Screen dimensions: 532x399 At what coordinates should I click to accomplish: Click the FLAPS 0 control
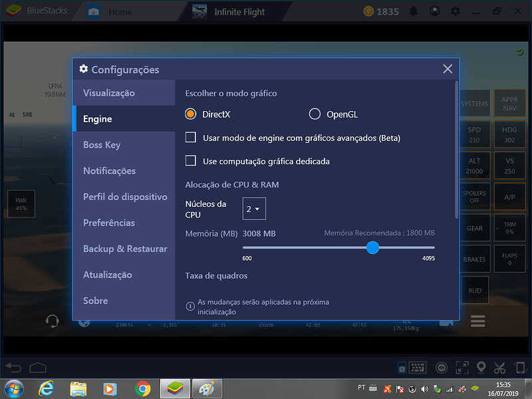point(509,259)
